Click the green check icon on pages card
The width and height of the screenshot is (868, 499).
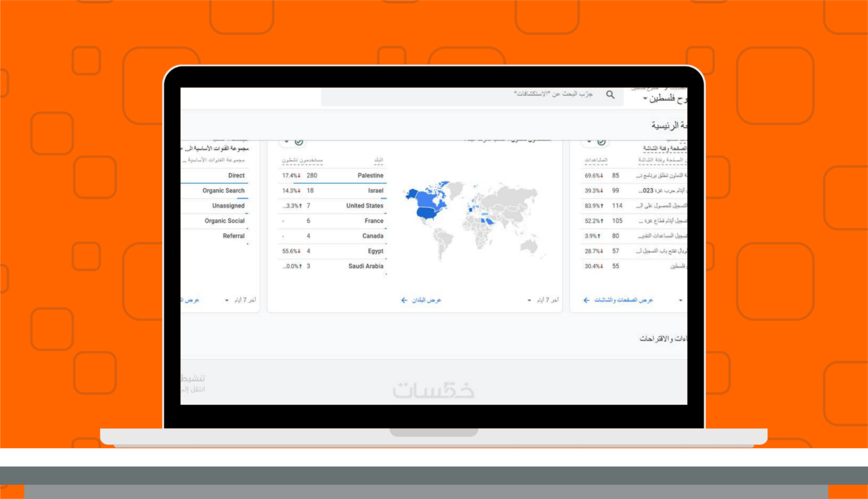pos(601,142)
